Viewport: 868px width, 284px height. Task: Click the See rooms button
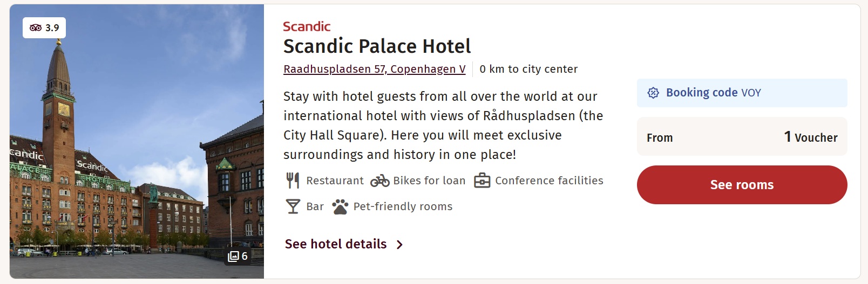(742, 185)
